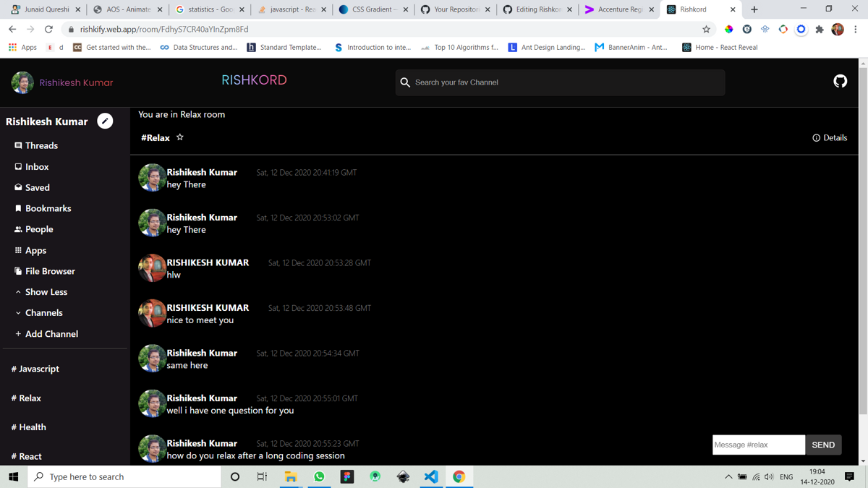Bookmark this page with star icon
The height and width of the screenshot is (488, 868).
coord(706,30)
